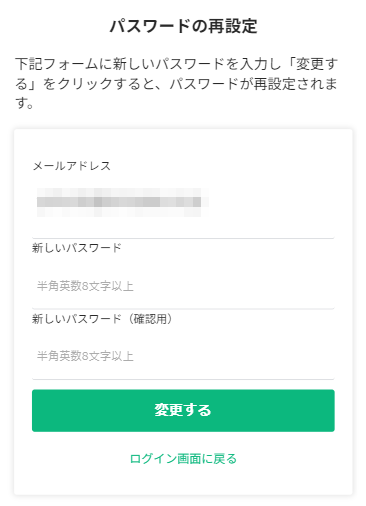Viewport: 366px width, 506px height.
Task: Click the メールアドレス label
Action: tap(72, 166)
